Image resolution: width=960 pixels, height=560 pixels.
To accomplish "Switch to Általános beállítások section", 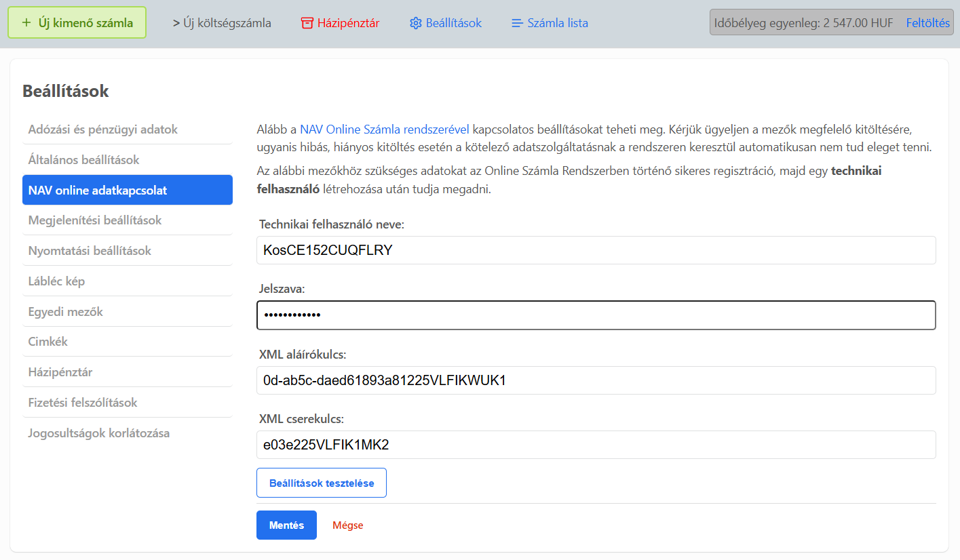I will pyautogui.click(x=84, y=160).
